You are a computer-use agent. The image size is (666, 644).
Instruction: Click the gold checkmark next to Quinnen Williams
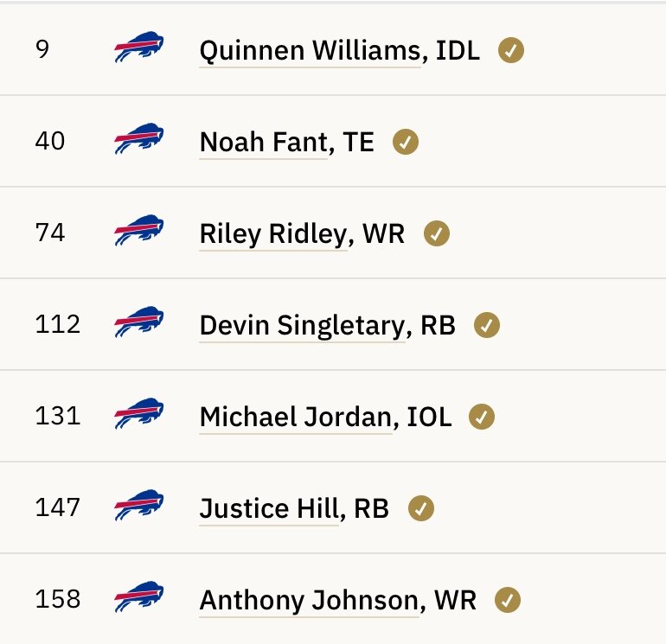pos(511,50)
